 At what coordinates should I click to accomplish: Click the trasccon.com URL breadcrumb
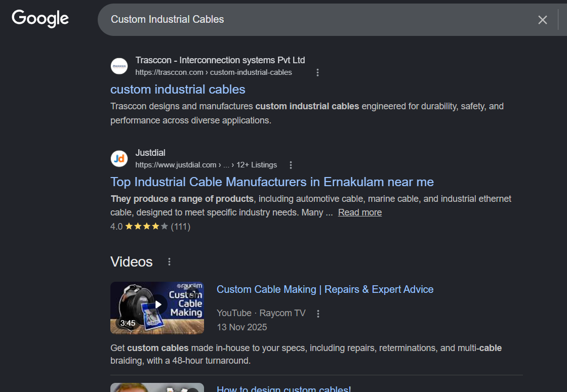(213, 72)
